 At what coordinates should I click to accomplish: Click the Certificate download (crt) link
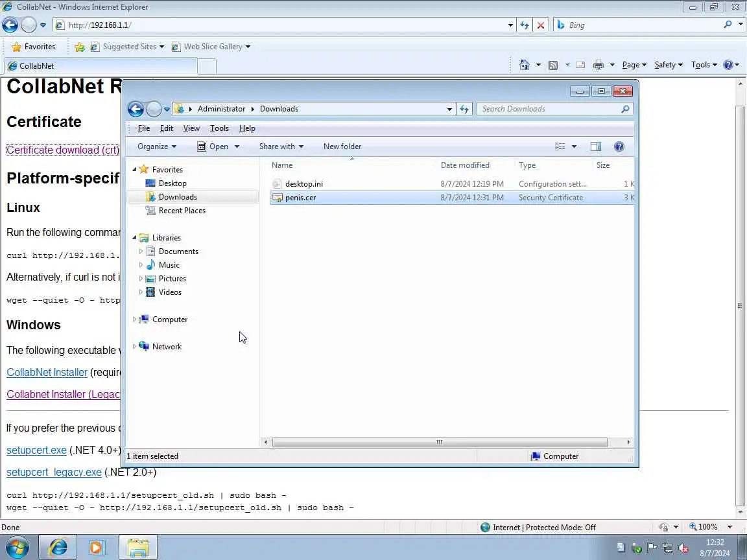pos(63,150)
